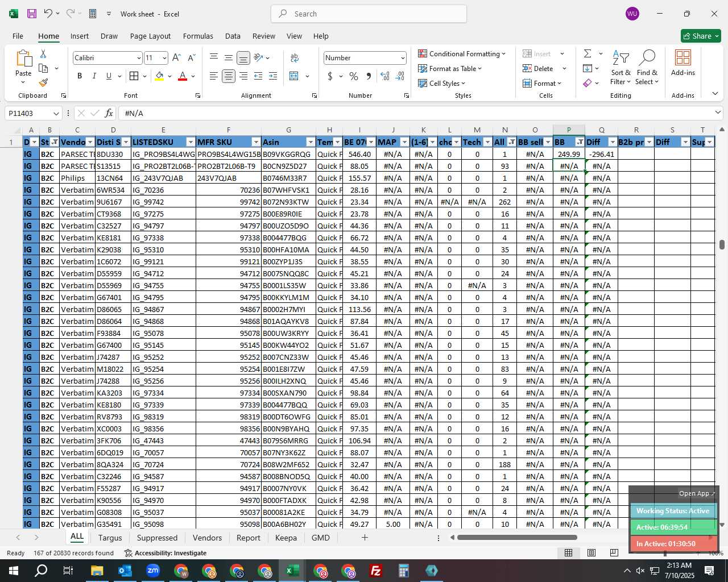Click the Open App link in the status widget
The image size is (728, 582).
(696, 493)
